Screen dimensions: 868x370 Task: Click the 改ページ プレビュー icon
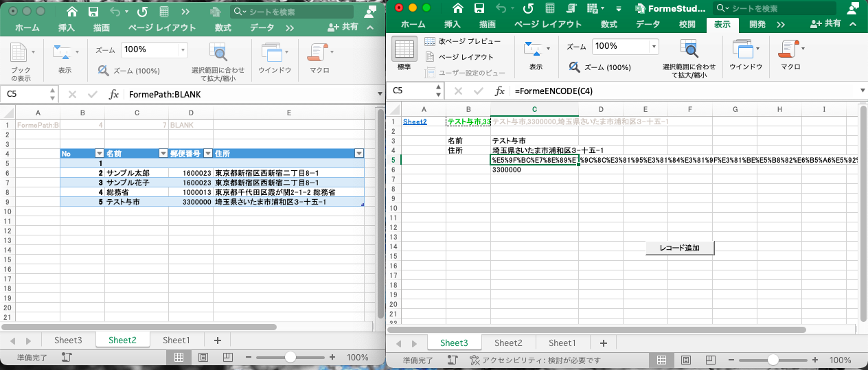431,42
